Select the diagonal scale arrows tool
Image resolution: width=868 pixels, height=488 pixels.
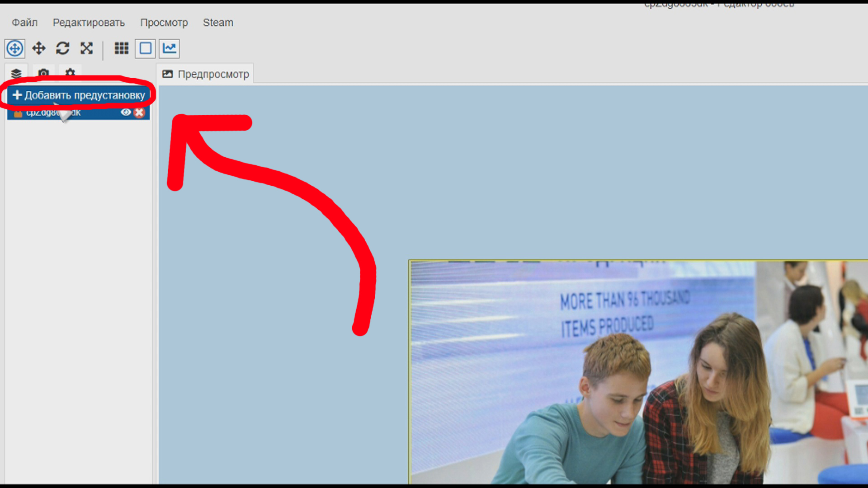pos(86,48)
